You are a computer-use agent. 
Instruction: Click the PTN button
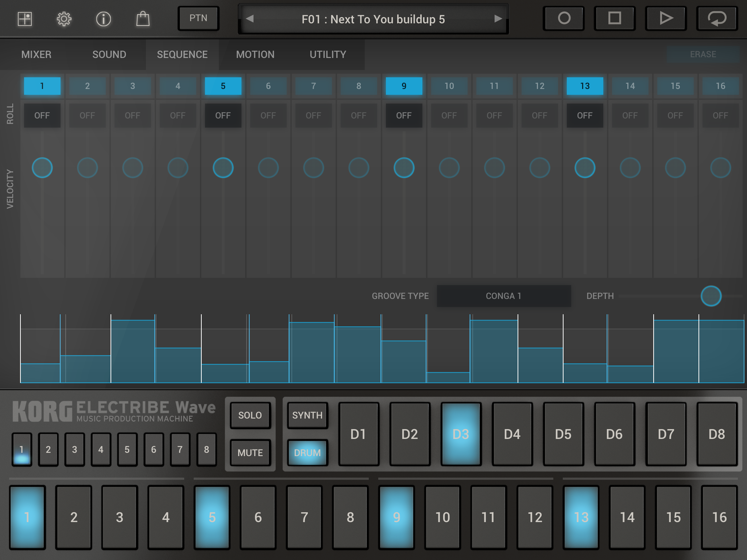tap(198, 18)
